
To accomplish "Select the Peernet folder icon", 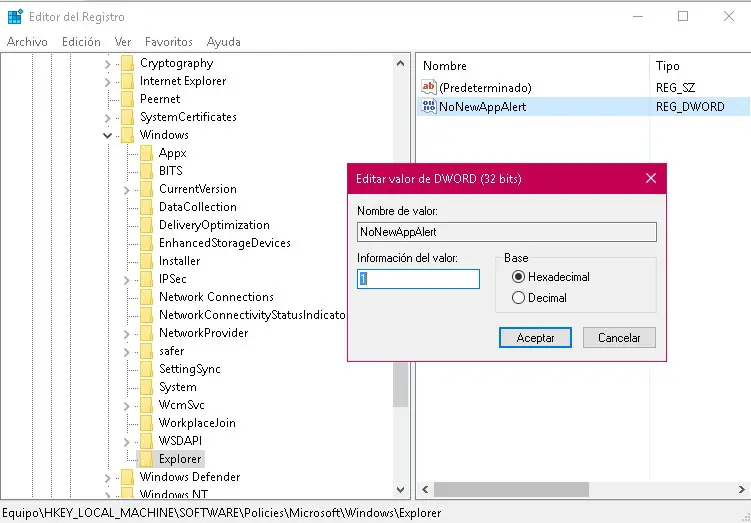I will [127, 99].
